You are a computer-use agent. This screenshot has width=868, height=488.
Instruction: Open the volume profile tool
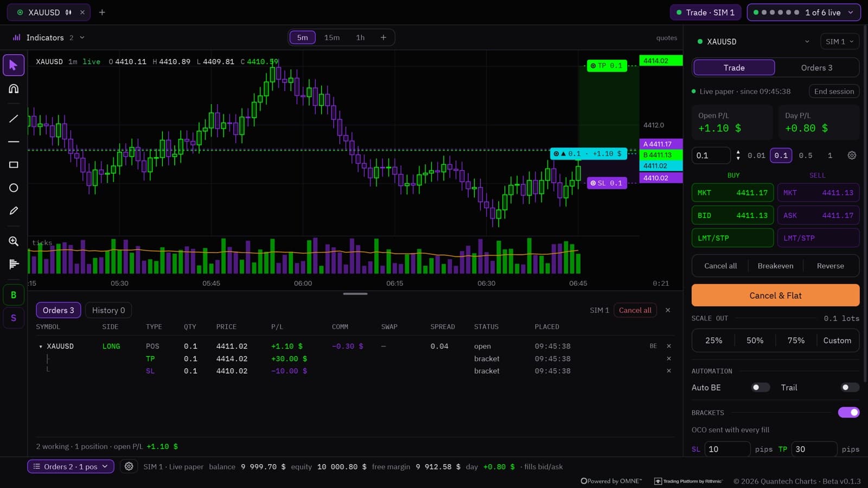click(14, 264)
